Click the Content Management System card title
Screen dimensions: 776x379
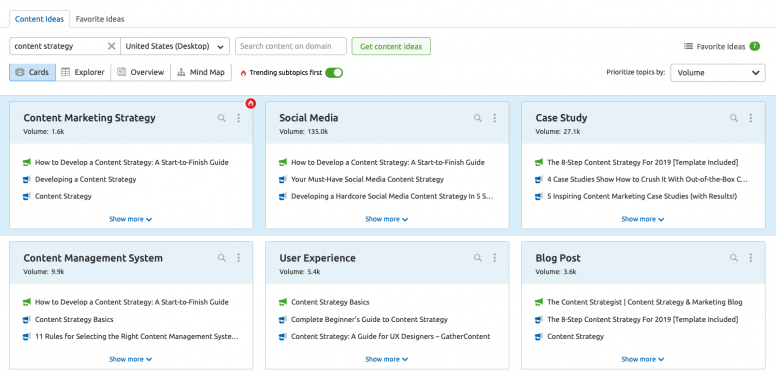[x=93, y=258]
